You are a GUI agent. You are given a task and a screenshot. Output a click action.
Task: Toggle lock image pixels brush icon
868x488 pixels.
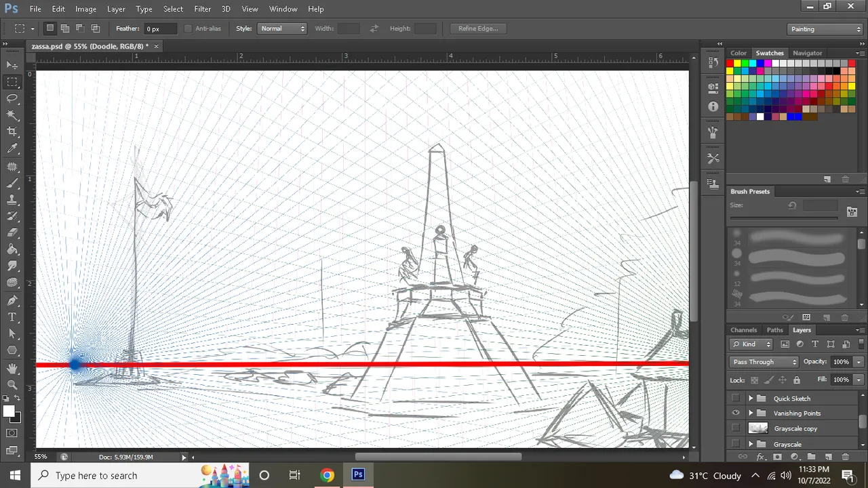tap(768, 380)
